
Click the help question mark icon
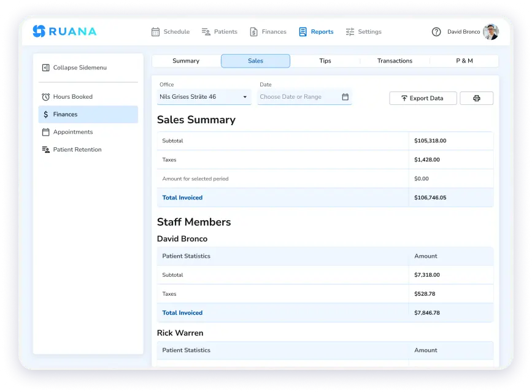(436, 31)
